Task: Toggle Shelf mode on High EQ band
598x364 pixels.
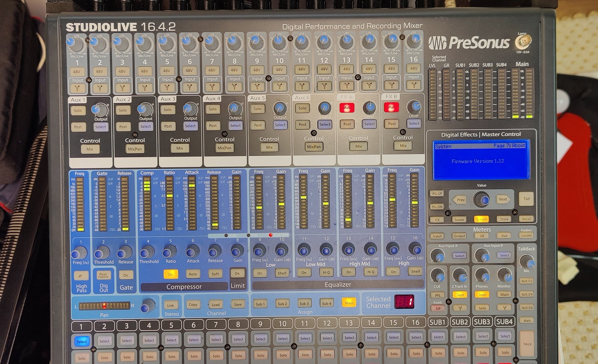Action: pos(416,271)
